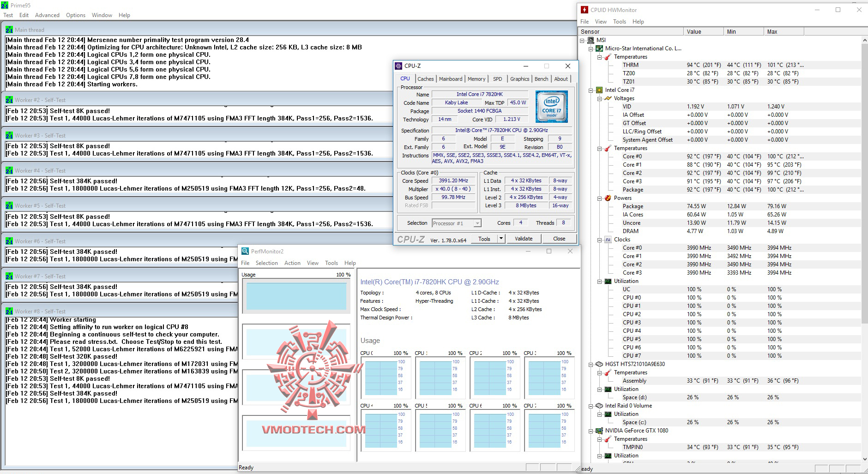Viewport: 868px width, 474px height.
Task: Click the Worker #2 Self-Test window icon
Action: (x=9, y=100)
